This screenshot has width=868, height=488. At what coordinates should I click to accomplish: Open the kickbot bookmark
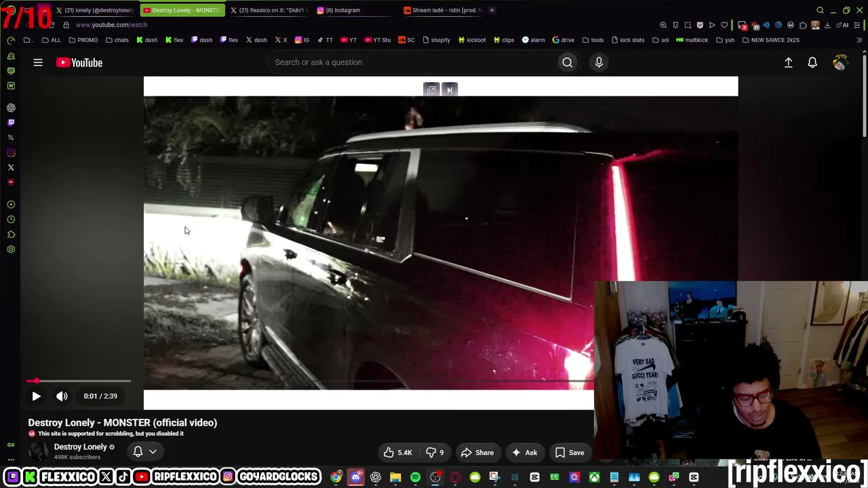coord(472,40)
